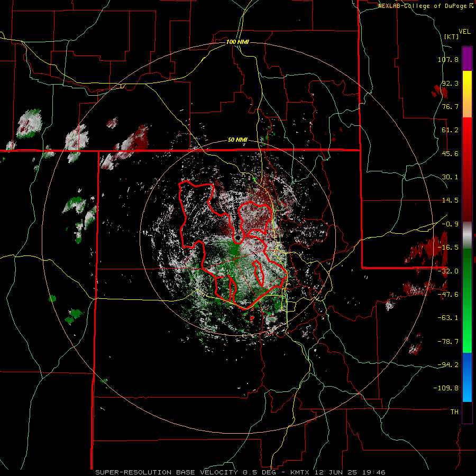Click the -16.5 legend value

pyautogui.click(x=448, y=248)
